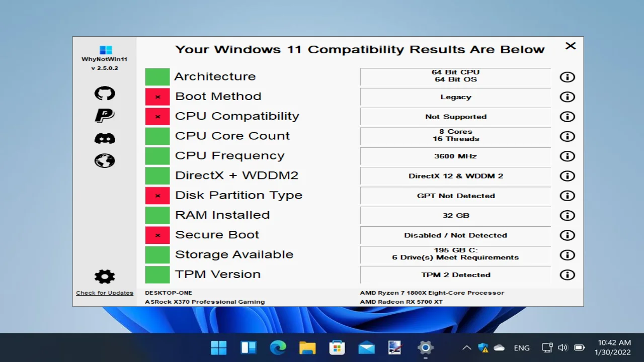Open the website globe icon
The width and height of the screenshot is (644, 362).
point(105,161)
